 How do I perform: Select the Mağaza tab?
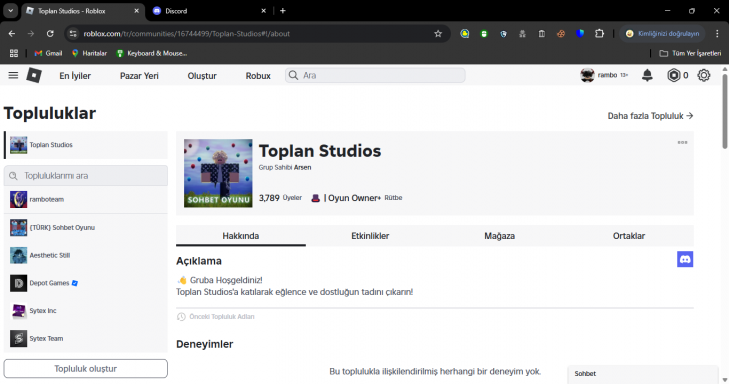pos(499,236)
